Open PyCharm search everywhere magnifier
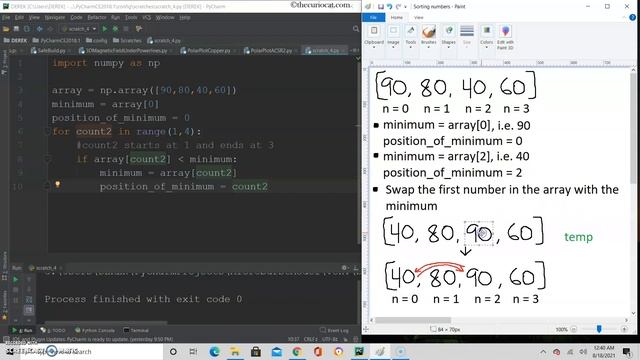 click(356, 29)
